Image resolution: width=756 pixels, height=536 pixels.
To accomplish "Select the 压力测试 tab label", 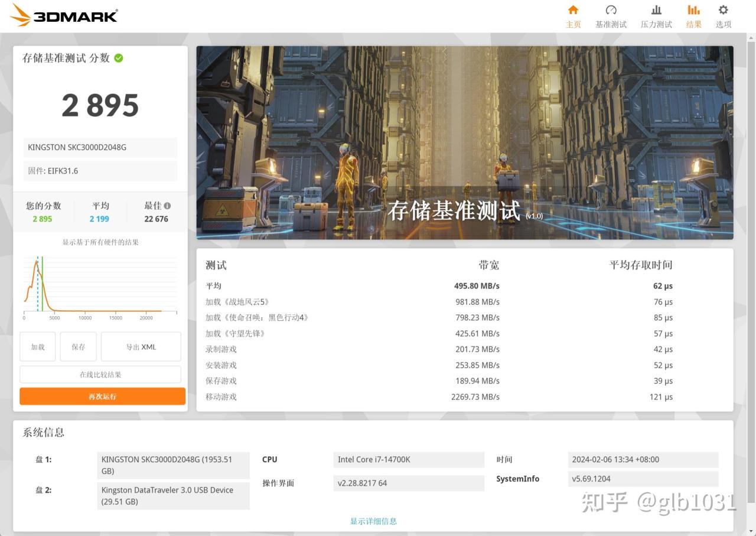I will [656, 24].
